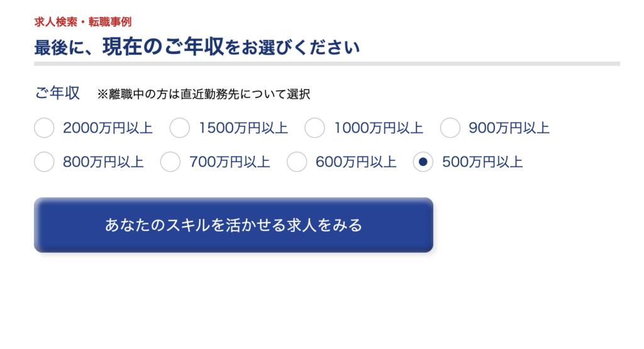The width and height of the screenshot is (644, 349).
Task: Click the 求人検索・転職事例 red label
Action: click(x=83, y=22)
